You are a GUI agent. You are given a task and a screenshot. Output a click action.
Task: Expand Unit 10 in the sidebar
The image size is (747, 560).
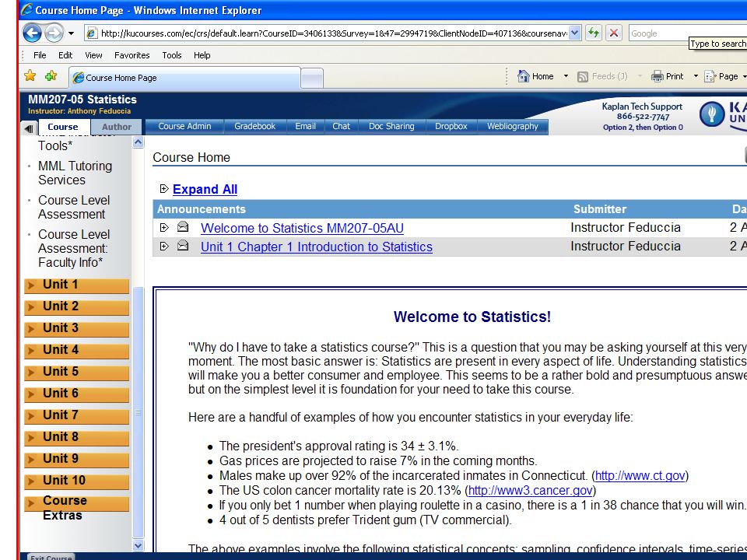tap(77, 481)
